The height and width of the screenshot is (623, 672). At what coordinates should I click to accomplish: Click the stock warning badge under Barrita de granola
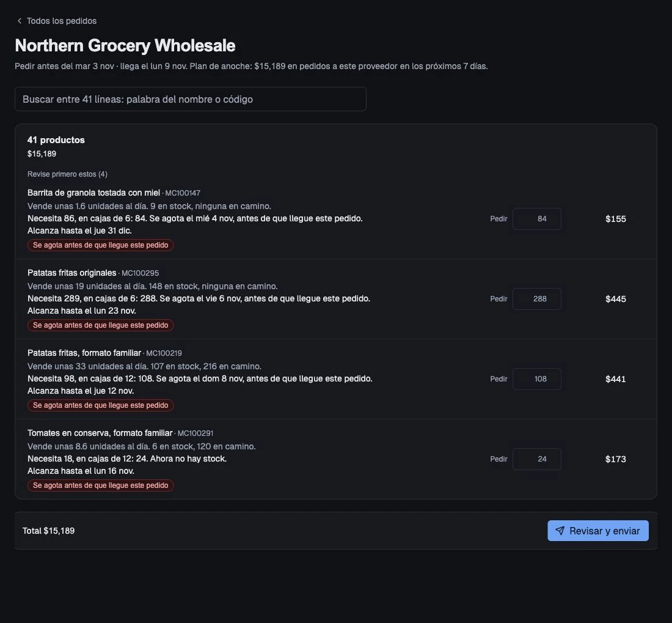click(x=100, y=245)
